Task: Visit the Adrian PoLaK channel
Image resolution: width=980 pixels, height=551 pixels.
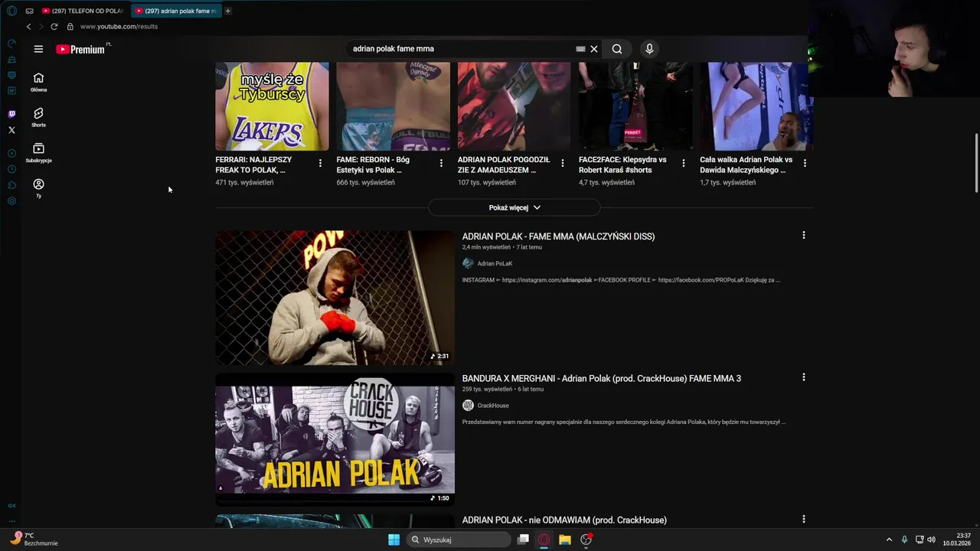Action: 495,263
